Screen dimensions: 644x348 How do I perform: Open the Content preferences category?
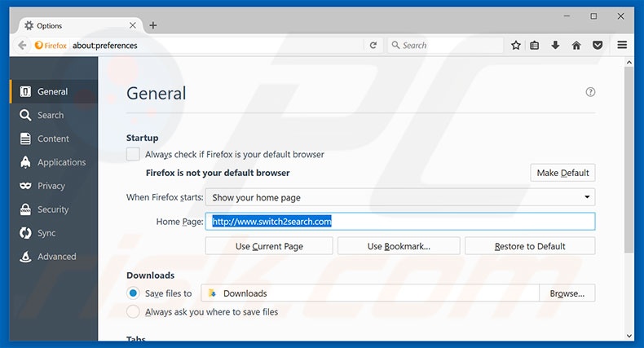pos(53,139)
